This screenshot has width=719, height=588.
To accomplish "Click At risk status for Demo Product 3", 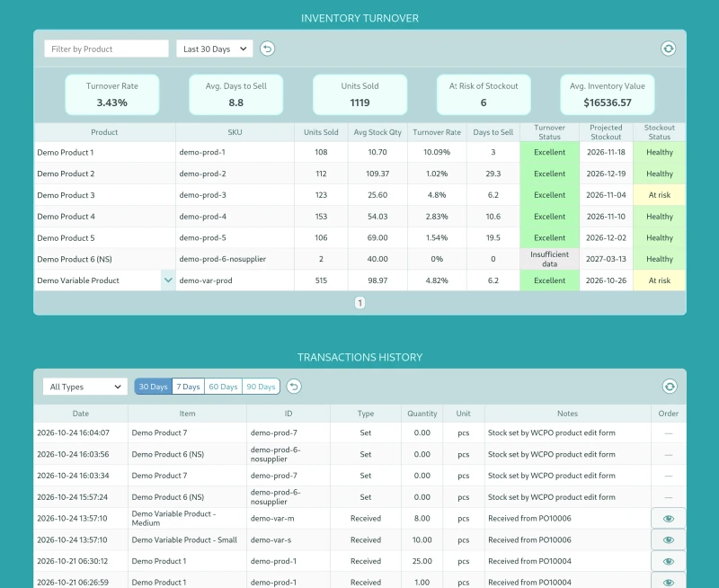I will tap(660, 195).
